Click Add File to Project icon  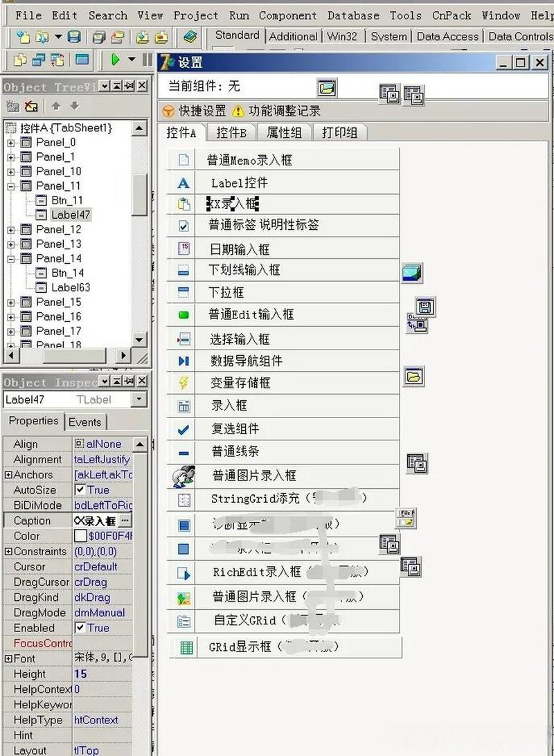coord(142,37)
